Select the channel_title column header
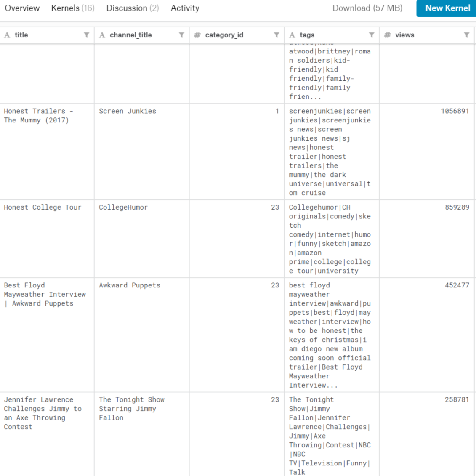 tap(142, 35)
